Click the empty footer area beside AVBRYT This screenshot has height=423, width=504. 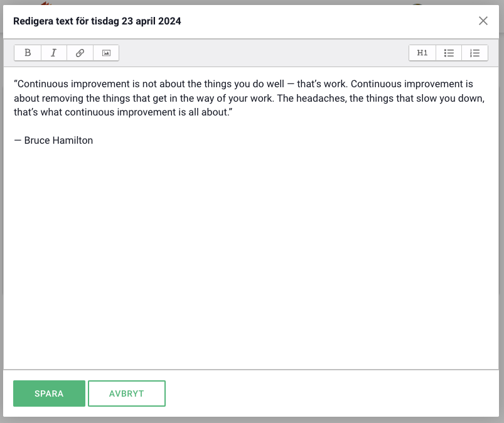(x=326, y=394)
